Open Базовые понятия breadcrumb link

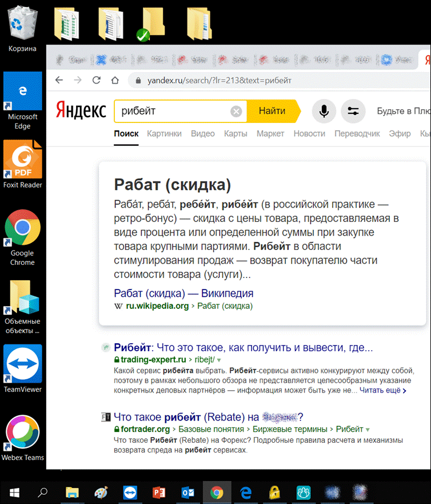[x=211, y=429]
